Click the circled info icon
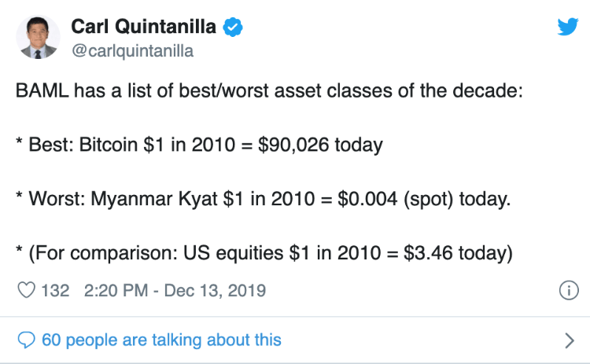The image size is (590, 364). 567,291
